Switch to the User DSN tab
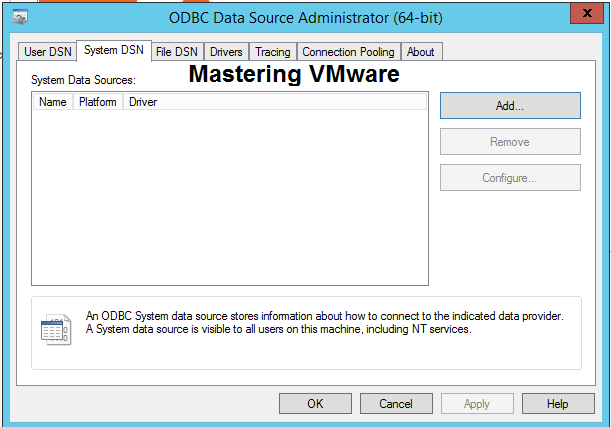Image resolution: width=611 pixels, height=427 pixels. pyautogui.click(x=48, y=52)
